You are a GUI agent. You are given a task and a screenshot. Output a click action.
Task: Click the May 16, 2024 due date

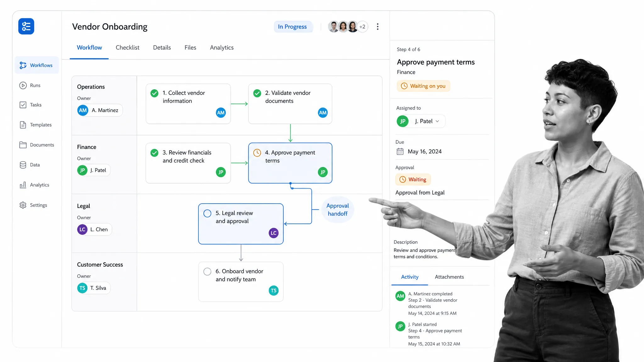[425, 151]
